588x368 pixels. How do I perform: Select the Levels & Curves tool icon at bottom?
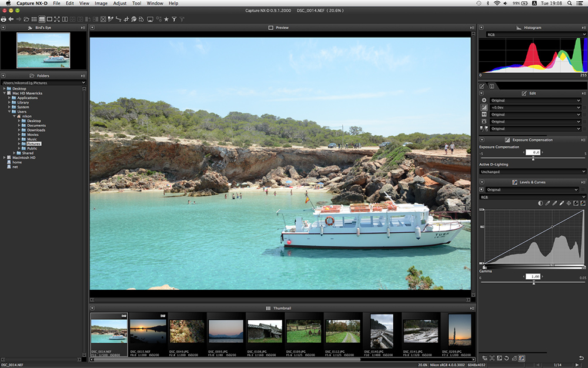click(x=522, y=358)
